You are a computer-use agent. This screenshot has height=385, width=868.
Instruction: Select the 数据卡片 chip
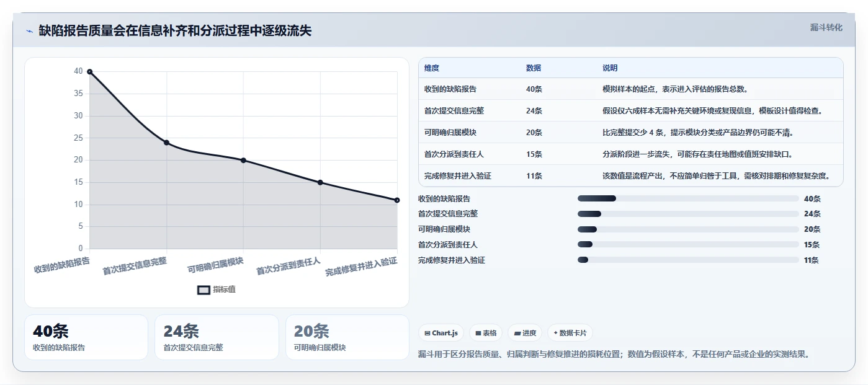tap(570, 333)
